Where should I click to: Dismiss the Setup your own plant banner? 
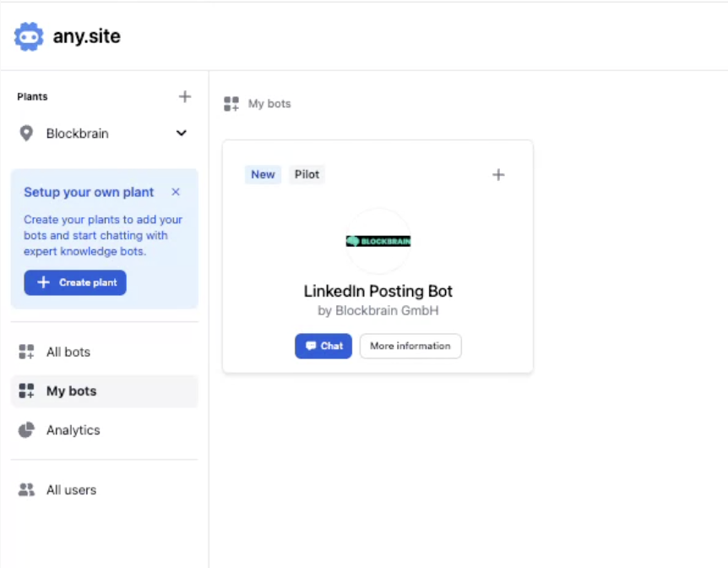176,192
